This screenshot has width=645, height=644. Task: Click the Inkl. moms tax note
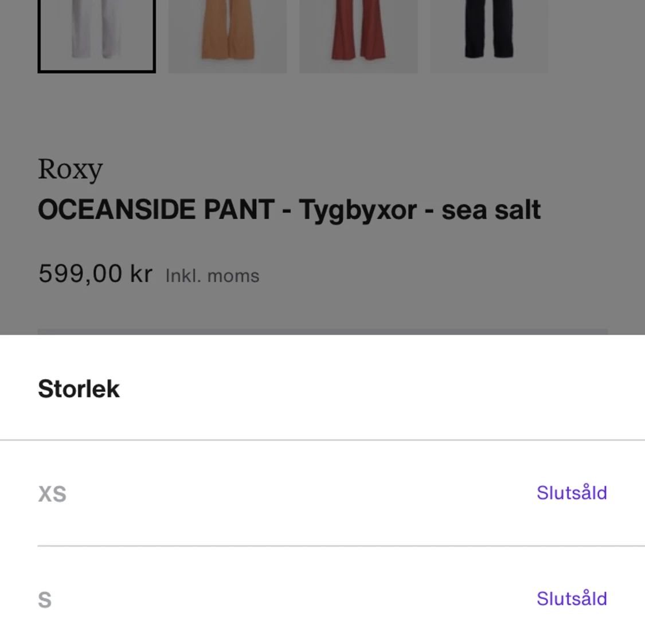pos(212,276)
